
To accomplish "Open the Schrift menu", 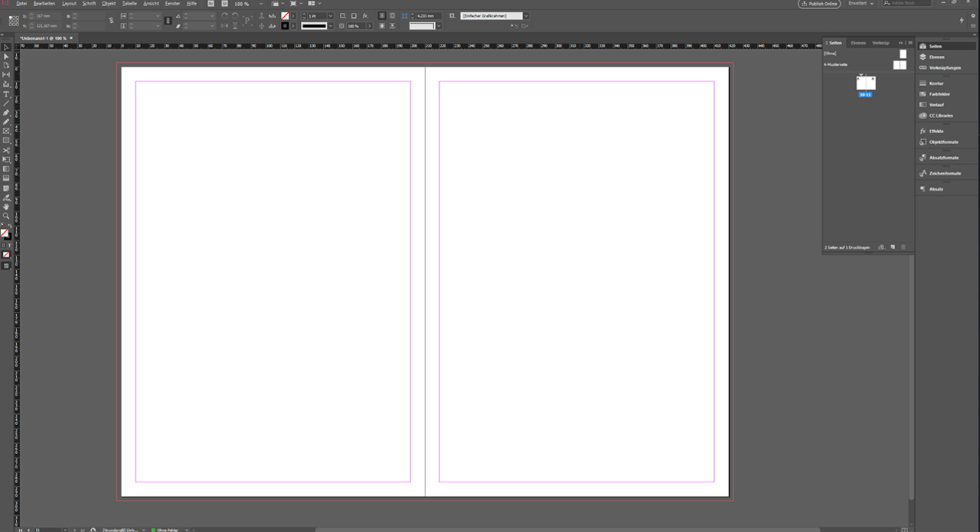I will [89, 4].
